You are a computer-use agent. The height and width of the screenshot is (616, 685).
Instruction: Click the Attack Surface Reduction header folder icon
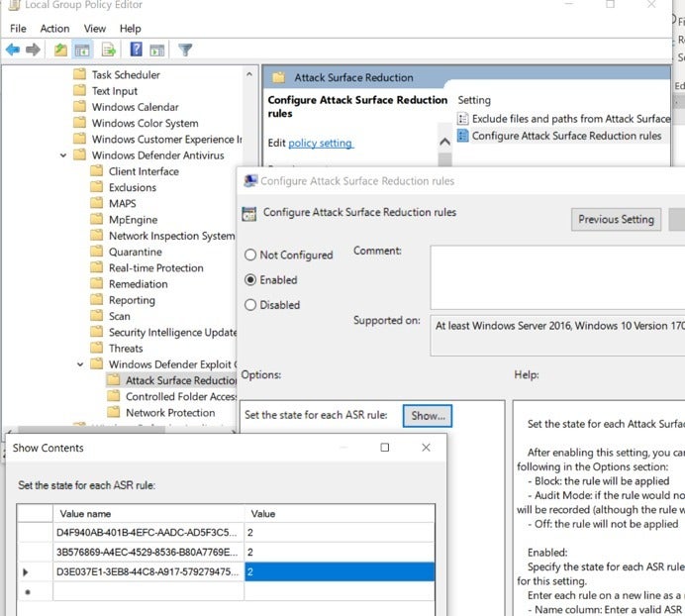click(x=279, y=77)
